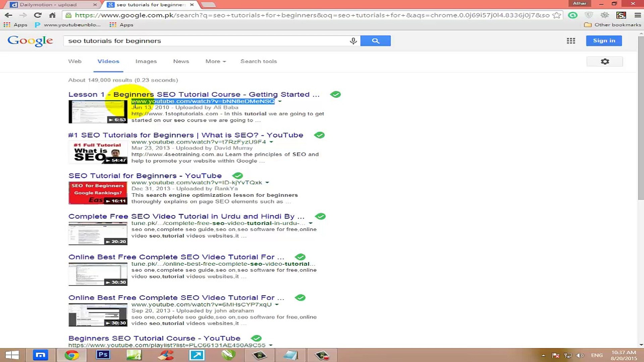The width and height of the screenshot is (644, 362).
Task: Expand arrow next to David Murray result URL
Action: tap(271, 142)
